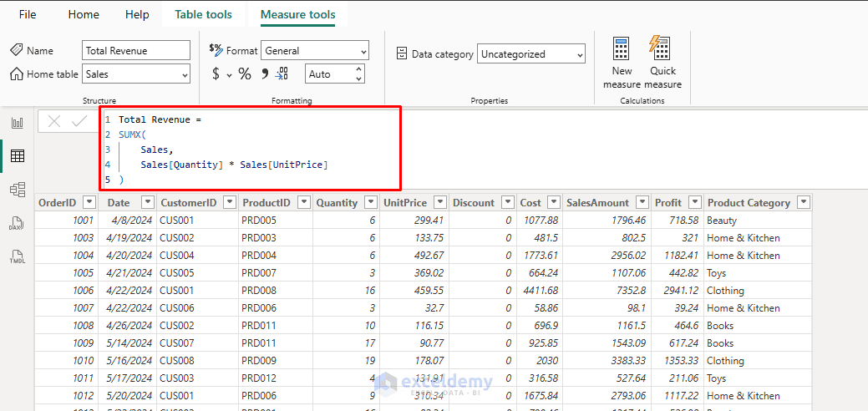Open Date column filter dropdown

click(148, 202)
